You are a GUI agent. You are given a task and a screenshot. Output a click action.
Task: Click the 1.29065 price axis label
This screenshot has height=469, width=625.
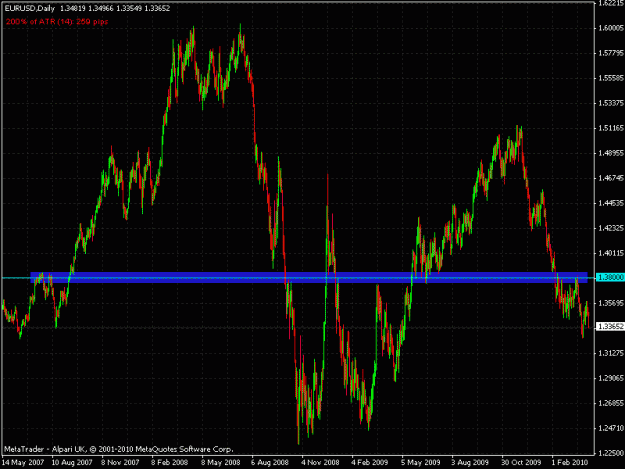[611, 378]
